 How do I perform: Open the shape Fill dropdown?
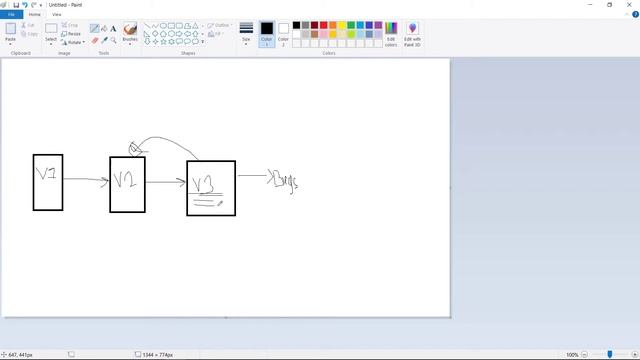pyautogui.click(x=216, y=34)
